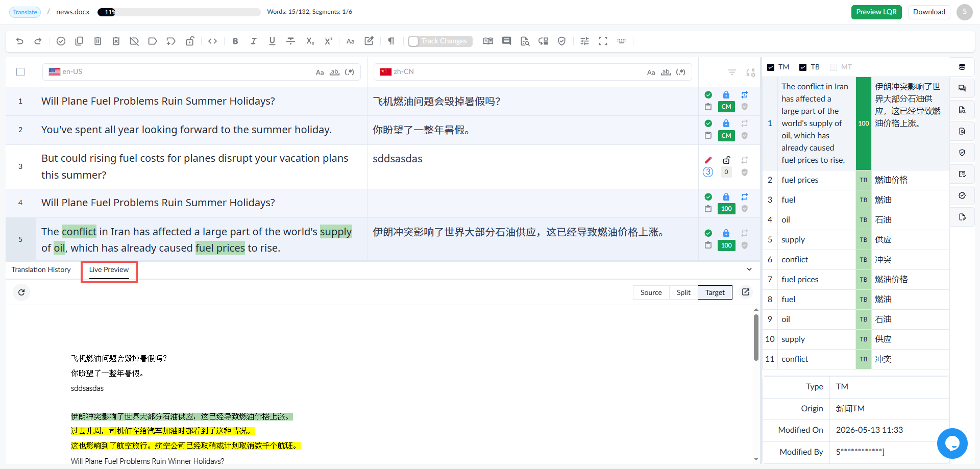Image resolution: width=980 pixels, height=469 pixels.
Task: Apply underline formatting icon
Action: coord(272,41)
